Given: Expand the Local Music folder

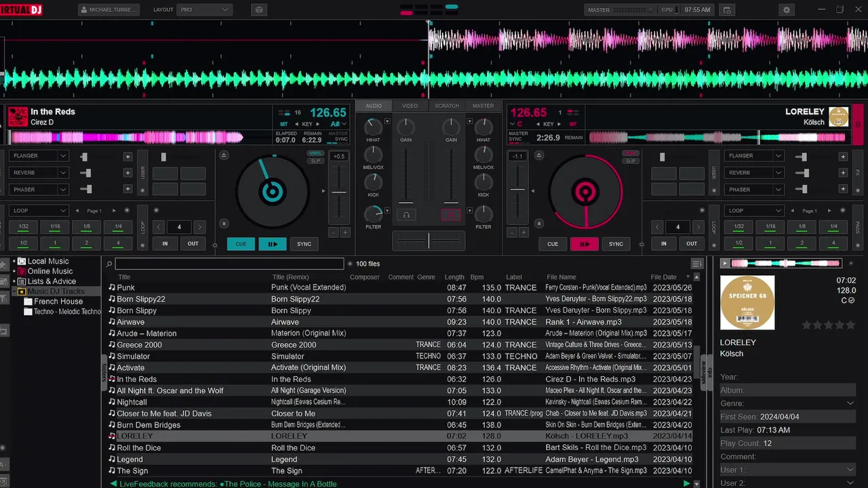Looking at the screenshot, I should (14, 261).
